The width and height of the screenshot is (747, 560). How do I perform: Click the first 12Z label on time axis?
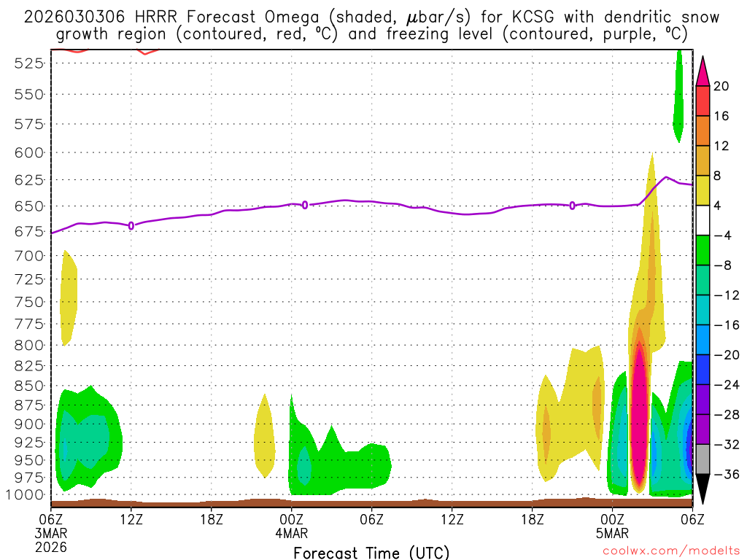tap(131, 519)
